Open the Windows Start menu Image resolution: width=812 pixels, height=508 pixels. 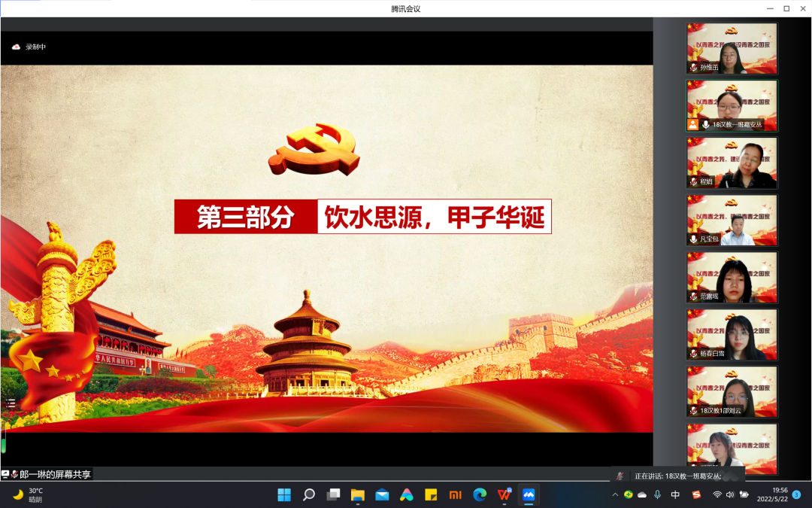click(284, 494)
